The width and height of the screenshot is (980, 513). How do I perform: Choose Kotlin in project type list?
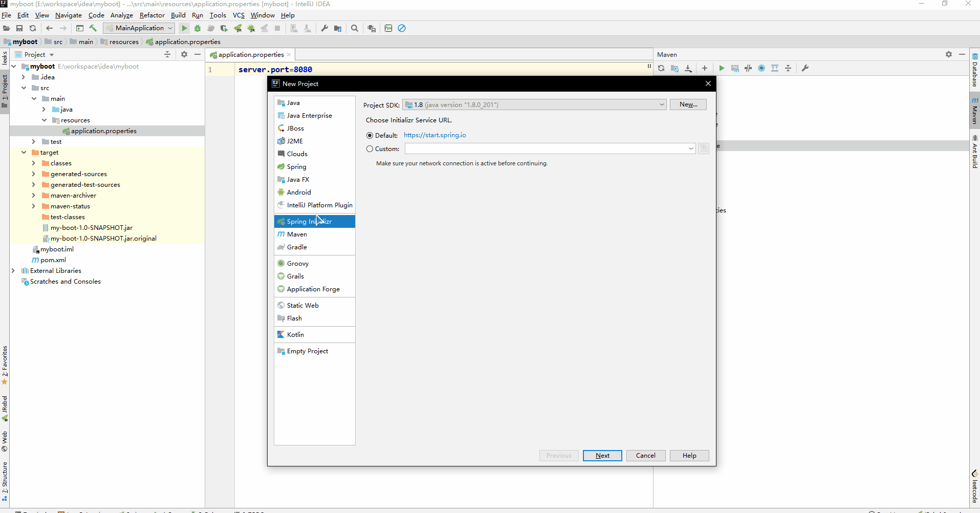(x=315, y=335)
